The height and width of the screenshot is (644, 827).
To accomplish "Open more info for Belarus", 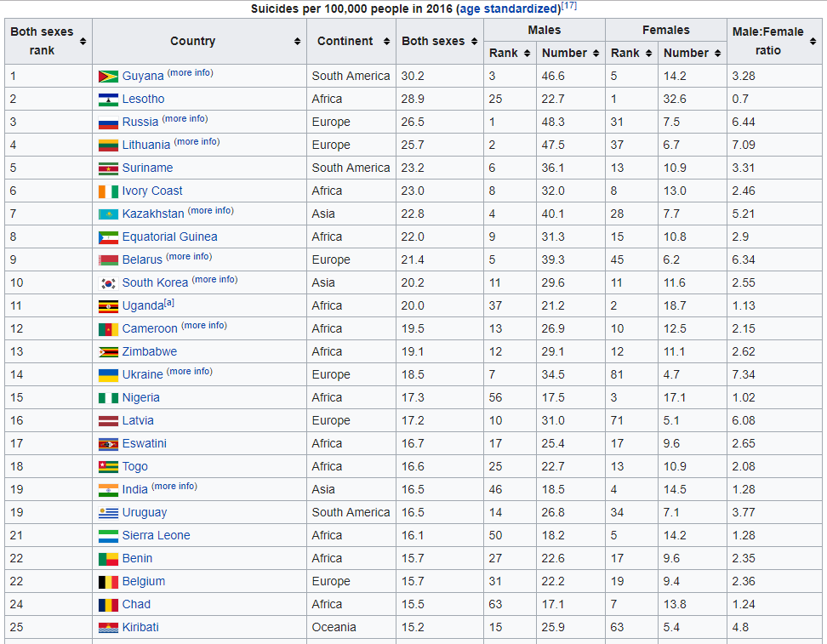I will 189,256.
